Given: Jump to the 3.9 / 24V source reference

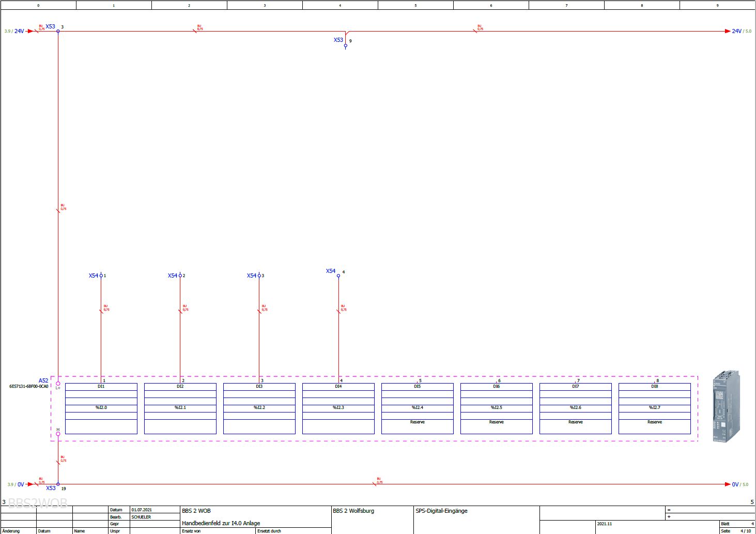Looking at the screenshot, I should (14, 32).
